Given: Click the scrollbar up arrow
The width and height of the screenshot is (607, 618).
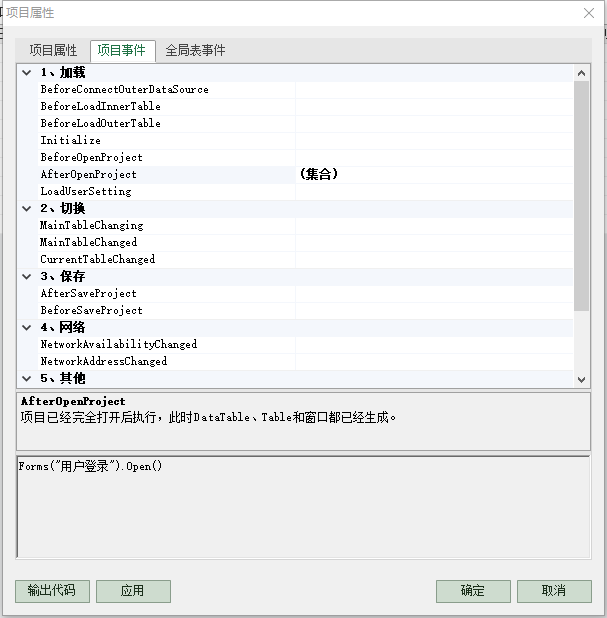Looking at the screenshot, I should point(581,73).
